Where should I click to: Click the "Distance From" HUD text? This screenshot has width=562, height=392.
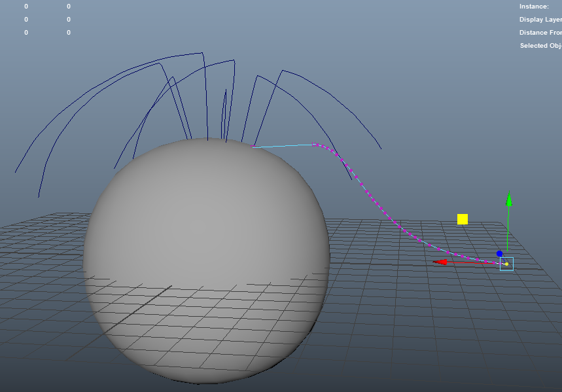point(540,33)
